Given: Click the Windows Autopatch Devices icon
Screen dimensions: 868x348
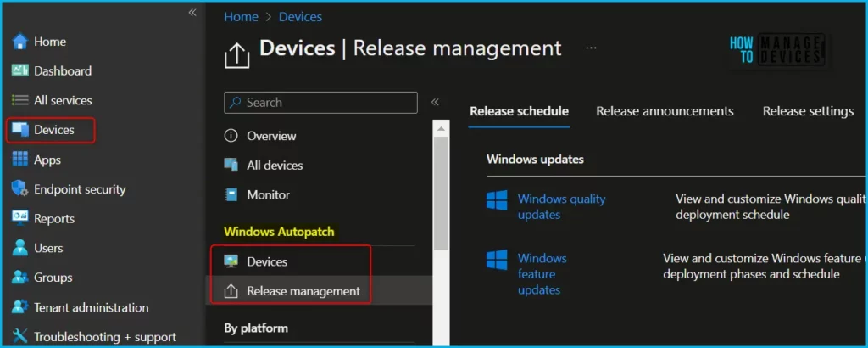Looking at the screenshot, I should [x=231, y=261].
